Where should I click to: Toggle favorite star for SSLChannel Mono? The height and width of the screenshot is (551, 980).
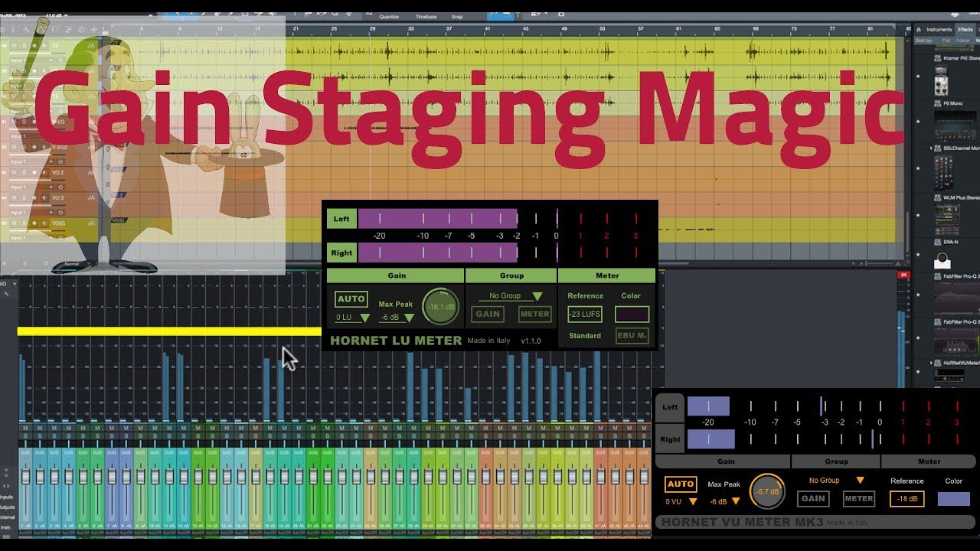(918, 170)
